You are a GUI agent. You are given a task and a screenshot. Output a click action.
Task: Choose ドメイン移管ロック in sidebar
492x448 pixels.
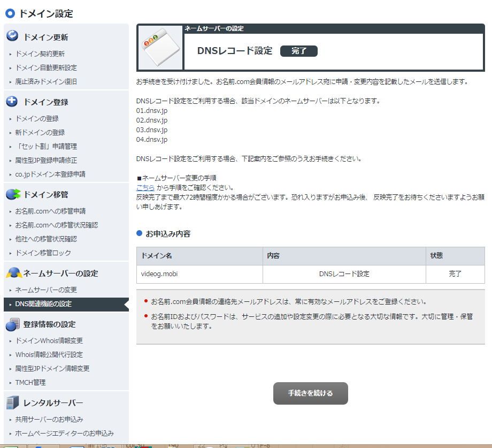coord(43,253)
